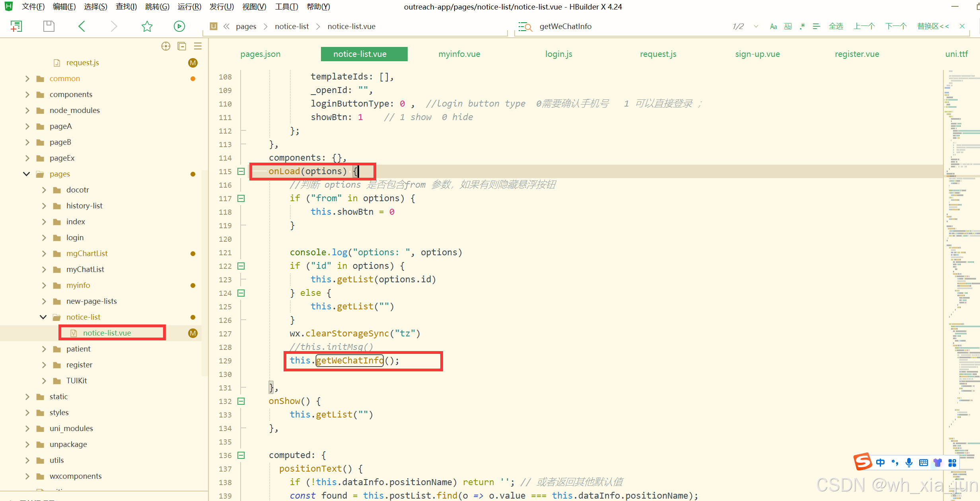Collapse the notice-list folder

(x=43, y=317)
